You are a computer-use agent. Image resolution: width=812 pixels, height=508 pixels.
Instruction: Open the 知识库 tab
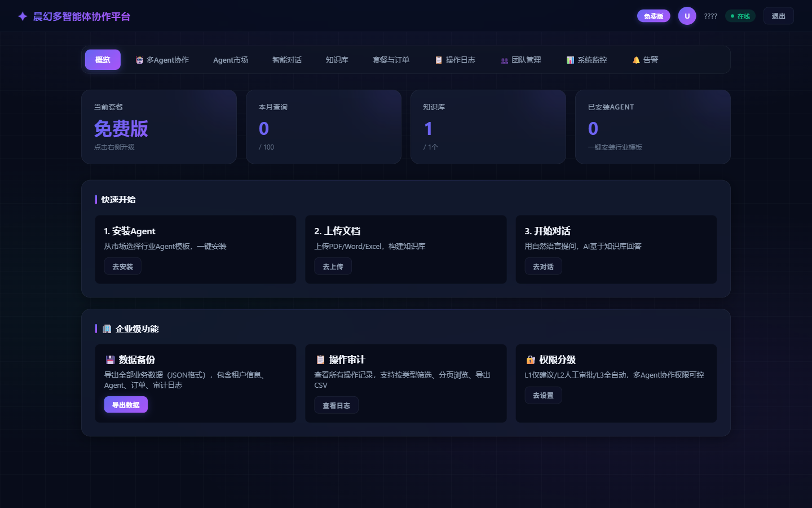tap(337, 60)
